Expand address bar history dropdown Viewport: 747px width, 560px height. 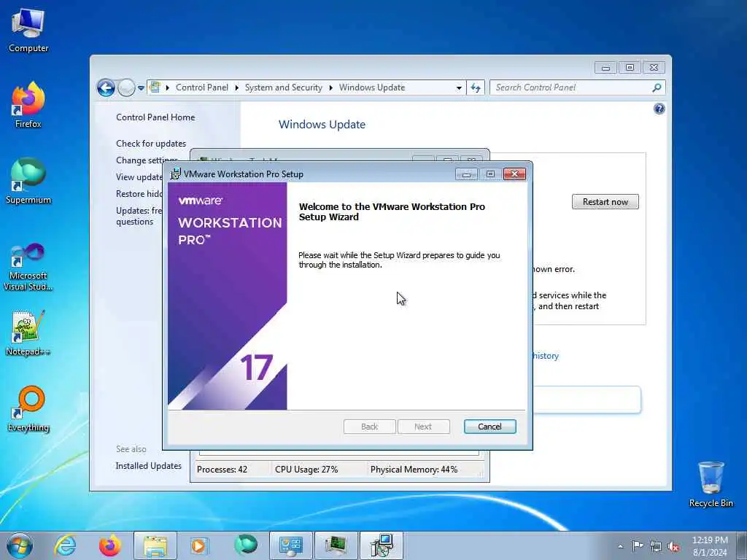[459, 87]
